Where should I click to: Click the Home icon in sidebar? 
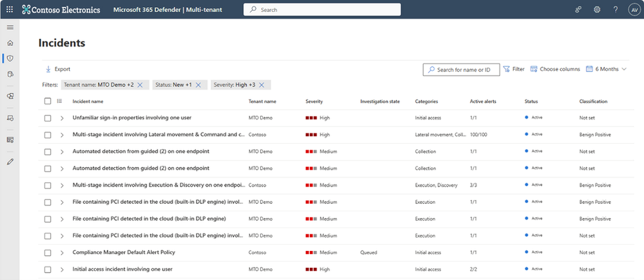point(10,43)
